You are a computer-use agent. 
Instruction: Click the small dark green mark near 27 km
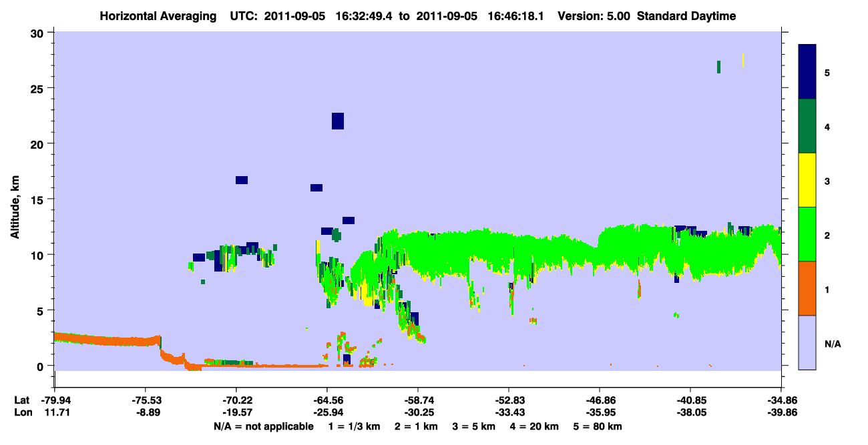(x=718, y=67)
